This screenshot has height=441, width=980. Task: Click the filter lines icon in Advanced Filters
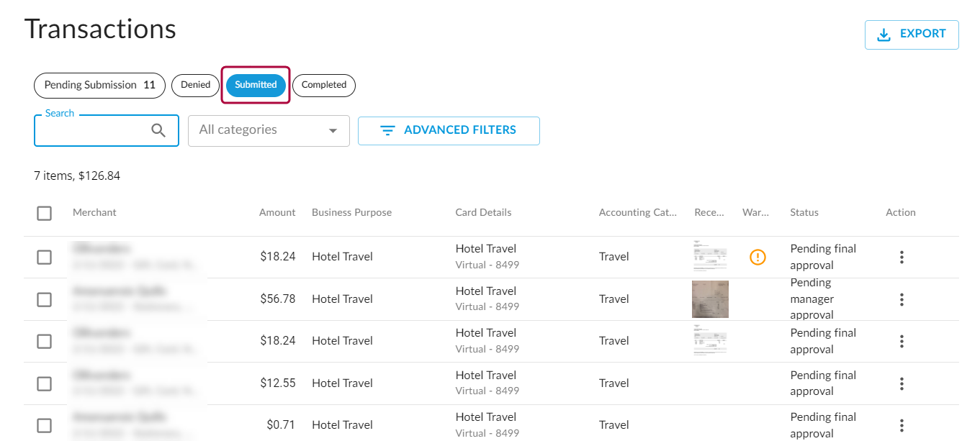[x=387, y=131]
